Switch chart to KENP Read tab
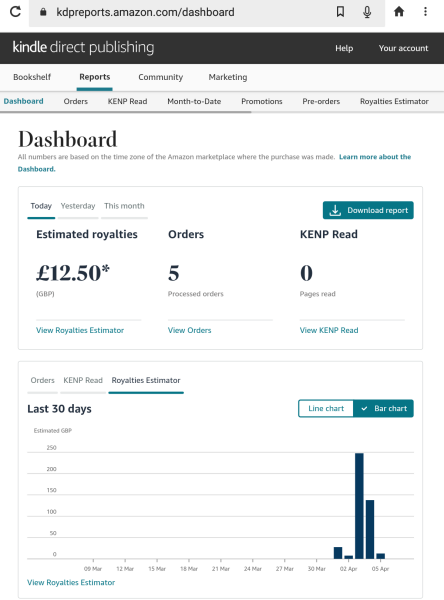The width and height of the screenshot is (444, 600). coord(83,380)
